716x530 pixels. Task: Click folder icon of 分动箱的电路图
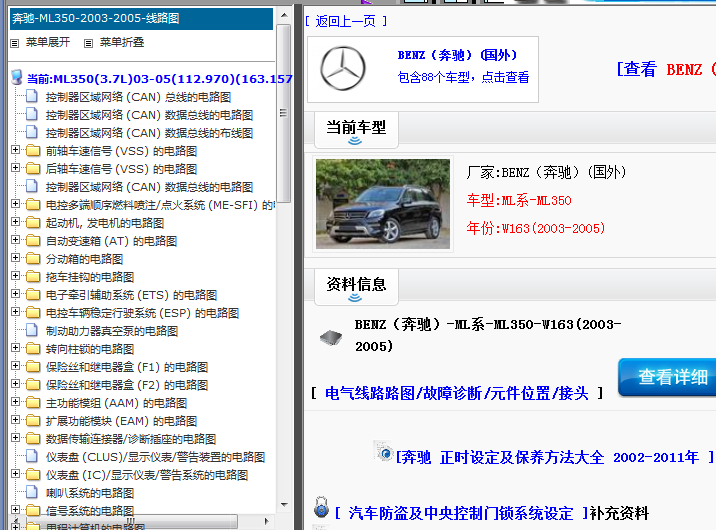coord(33,258)
